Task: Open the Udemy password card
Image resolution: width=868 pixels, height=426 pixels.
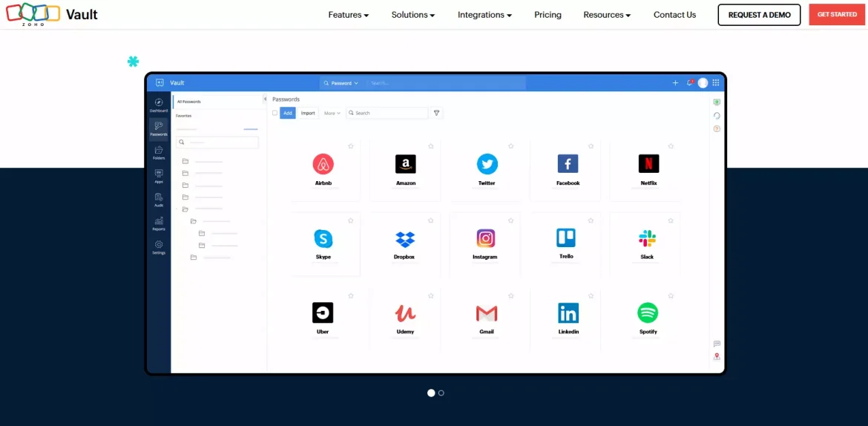Action: click(405, 319)
